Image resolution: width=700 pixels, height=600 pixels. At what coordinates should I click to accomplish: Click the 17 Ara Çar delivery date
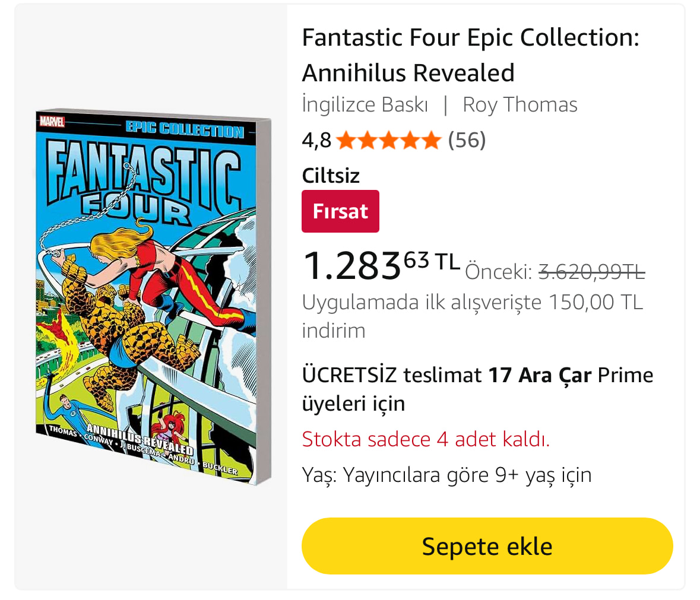tap(540, 375)
